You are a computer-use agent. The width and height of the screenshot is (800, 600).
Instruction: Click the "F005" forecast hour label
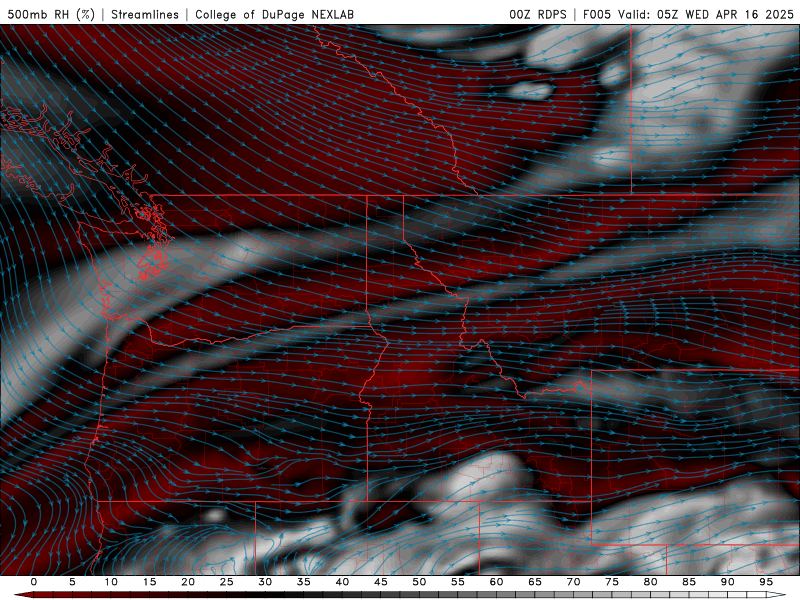[597, 14]
